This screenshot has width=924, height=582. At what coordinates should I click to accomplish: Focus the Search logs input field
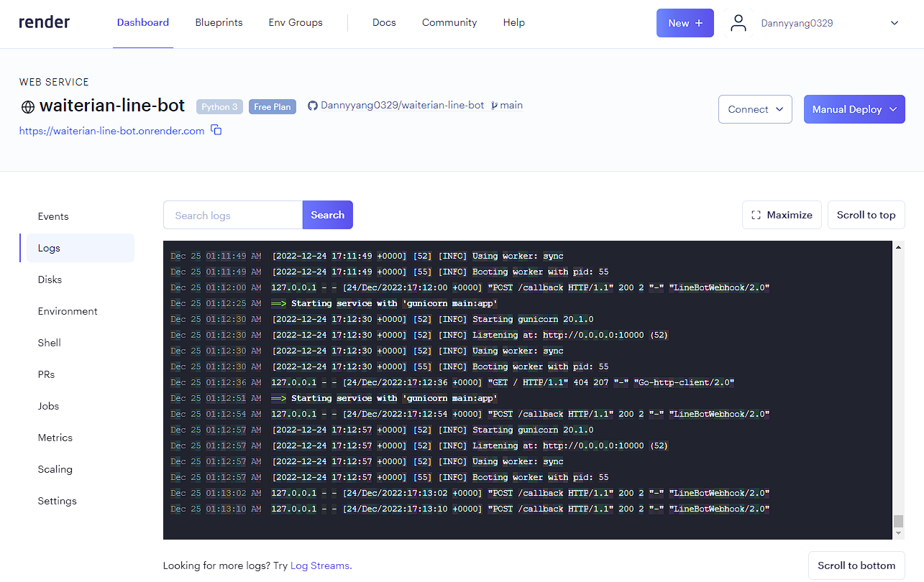(233, 215)
